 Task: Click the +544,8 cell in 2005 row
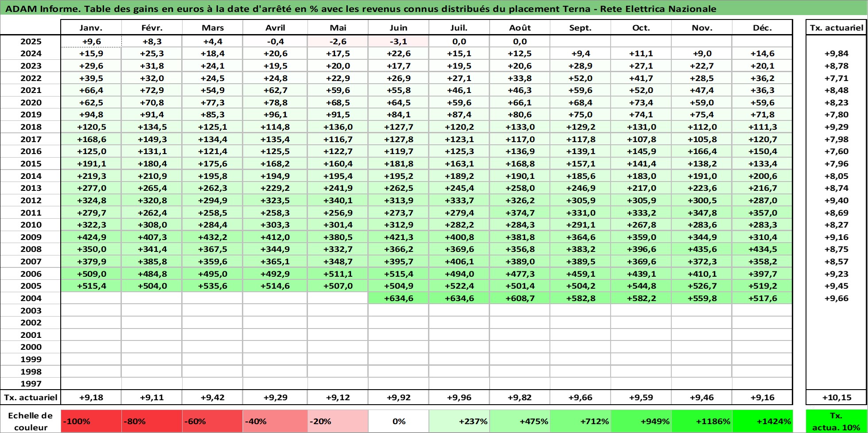(641, 286)
